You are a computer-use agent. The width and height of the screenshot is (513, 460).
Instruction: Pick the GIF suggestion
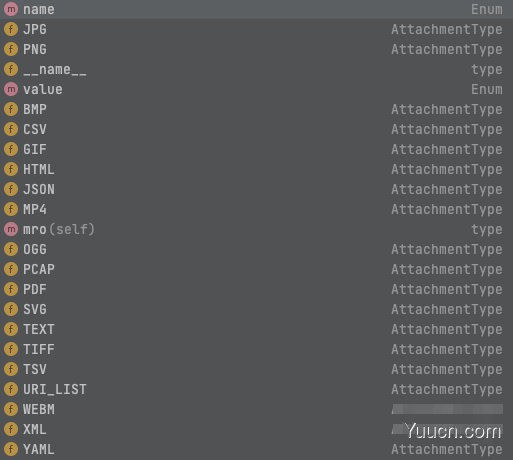click(x=256, y=149)
